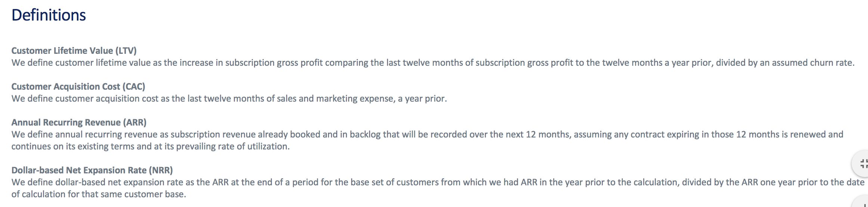Click the fit-to-page collapse icon button
This screenshot has width=868, height=207.
tap(861, 164)
